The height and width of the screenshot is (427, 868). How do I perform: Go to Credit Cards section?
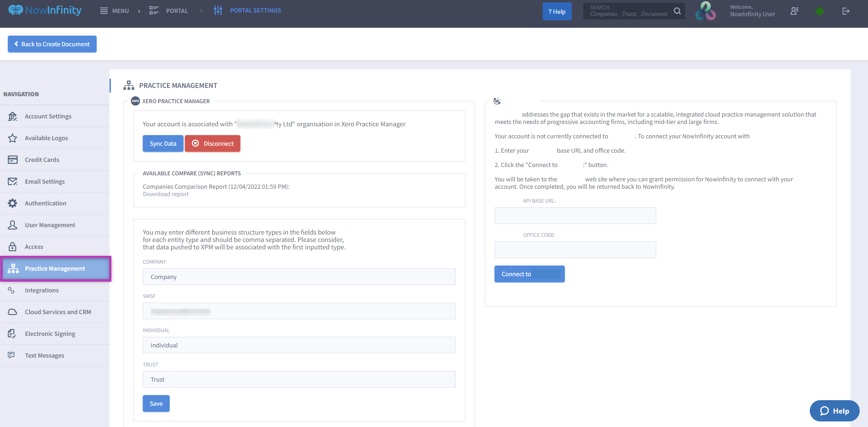55,160
